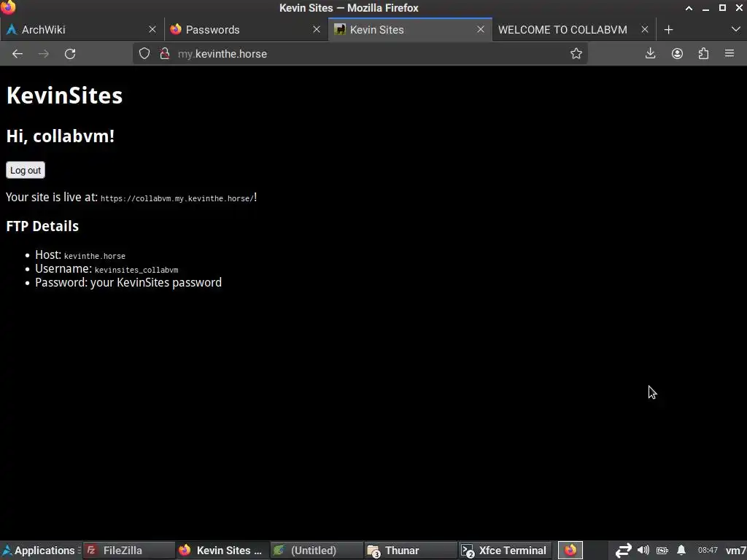The image size is (747, 560).
Task: Open the Firefox downloads panel
Action: tap(650, 54)
